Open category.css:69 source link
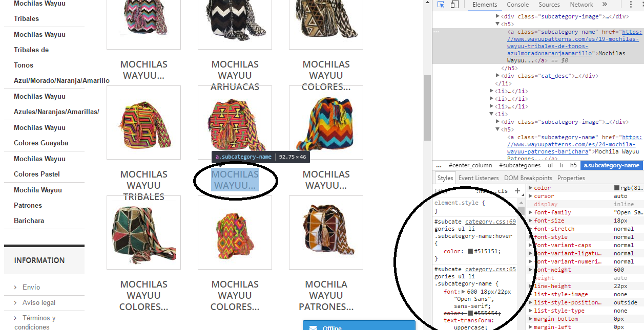This screenshot has height=330, width=644. [490, 222]
